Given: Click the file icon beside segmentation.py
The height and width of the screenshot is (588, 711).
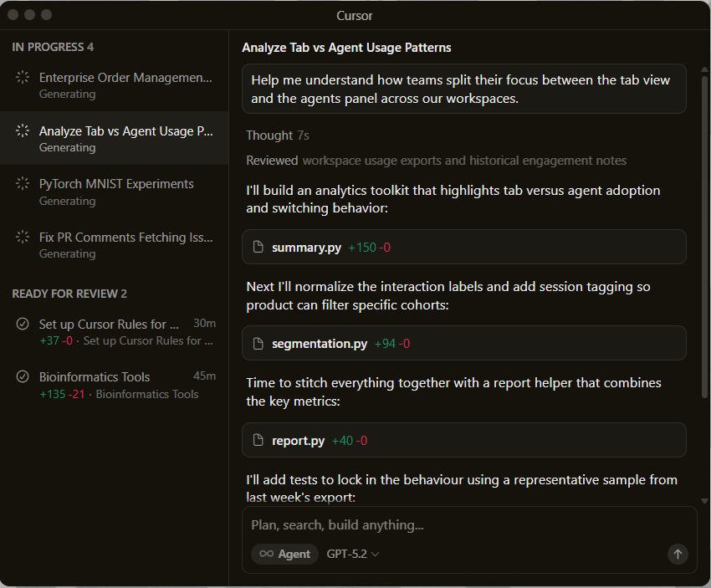Looking at the screenshot, I should 258,344.
